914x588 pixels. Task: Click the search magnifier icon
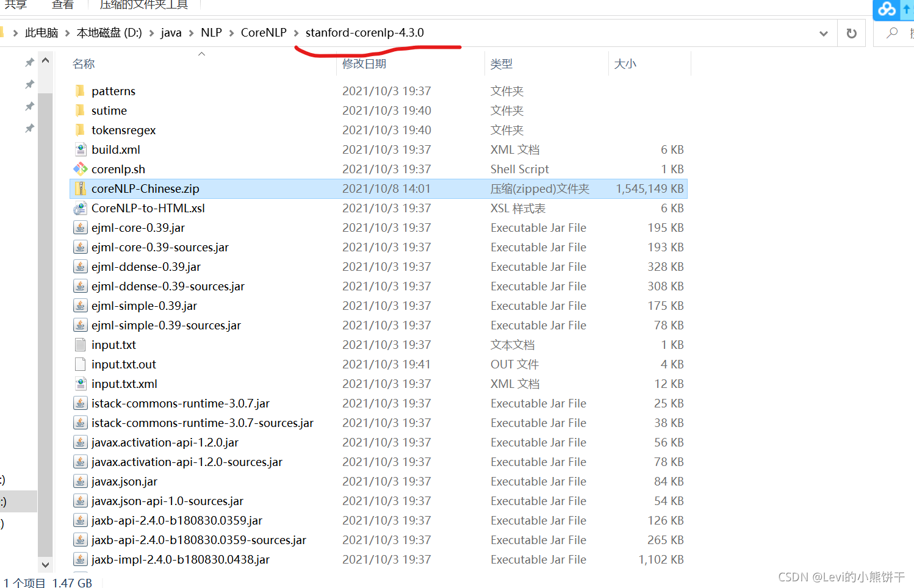point(893,33)
